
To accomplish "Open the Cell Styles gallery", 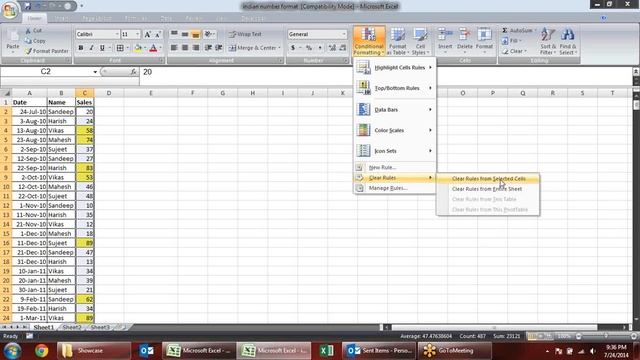I will click(420, 41).
